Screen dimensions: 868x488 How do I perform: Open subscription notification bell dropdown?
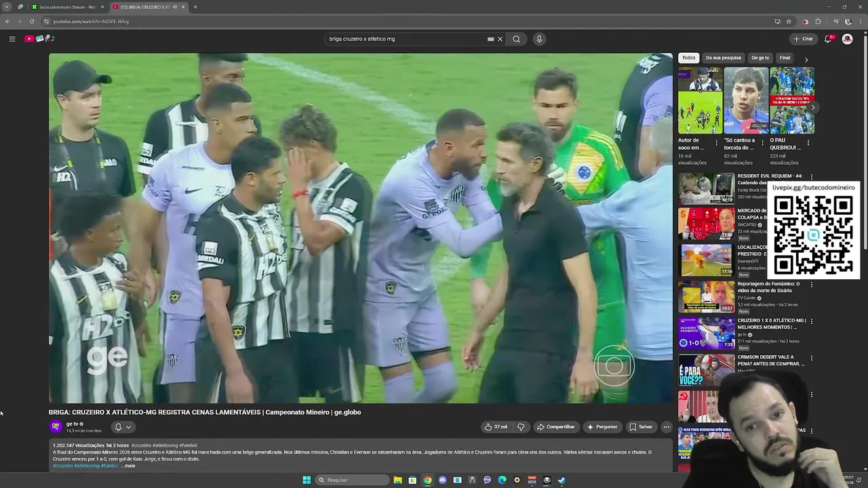[x=123, y=427]
